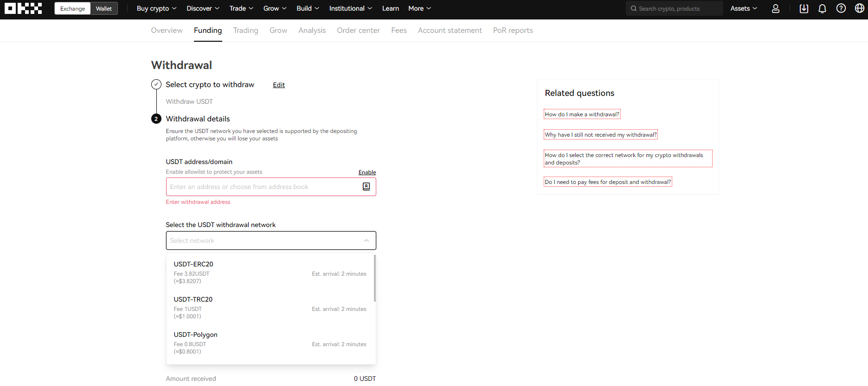The width and height of the screenshot is (868, 386).
Task: Click the completed step checkmark icon
Action: pos(156,84)
